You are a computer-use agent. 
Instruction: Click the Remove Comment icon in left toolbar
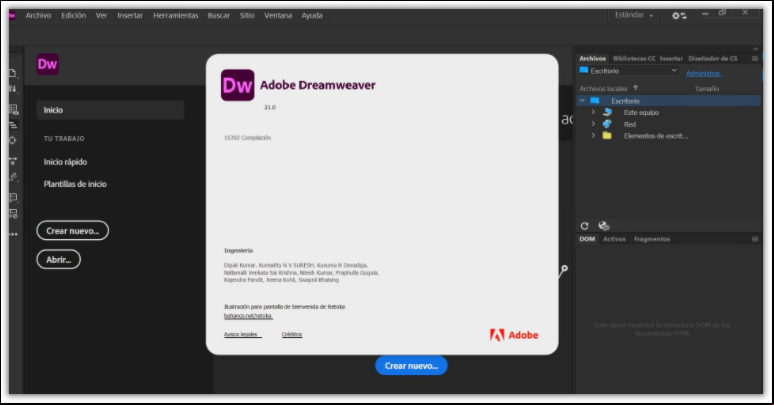tap(13, 214)
